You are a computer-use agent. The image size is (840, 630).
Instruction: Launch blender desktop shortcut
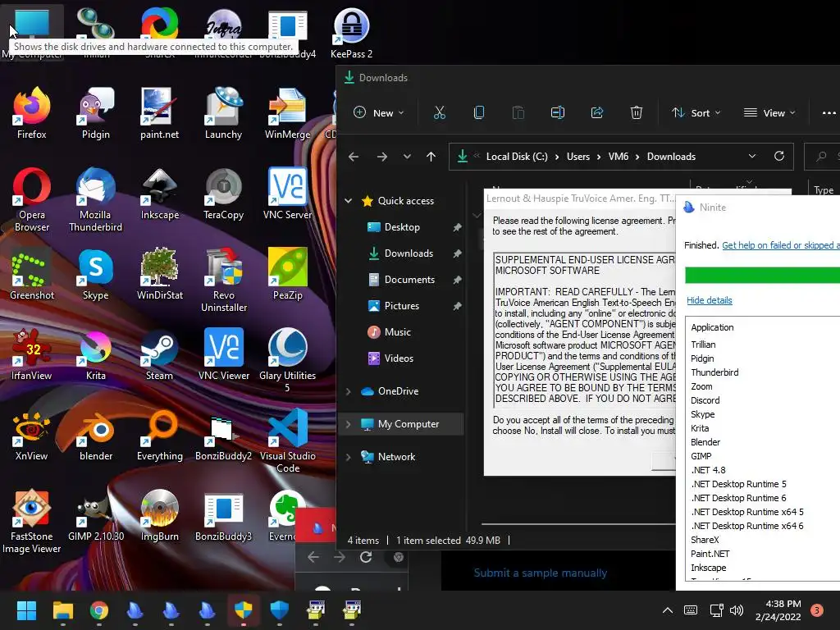pos(96,435)
